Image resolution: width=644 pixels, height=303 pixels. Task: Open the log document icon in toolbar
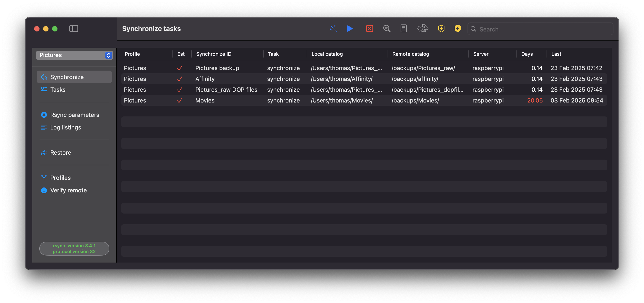click(x=403, y=29)
